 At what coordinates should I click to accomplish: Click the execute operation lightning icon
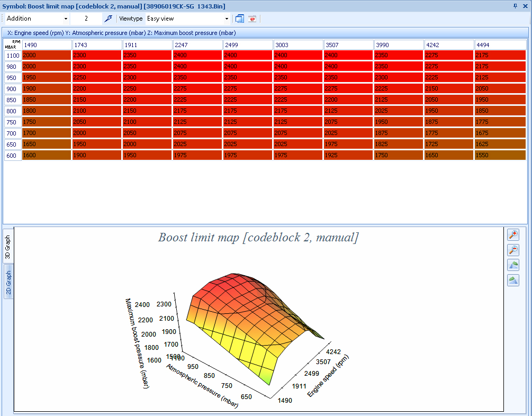[109, 19]
